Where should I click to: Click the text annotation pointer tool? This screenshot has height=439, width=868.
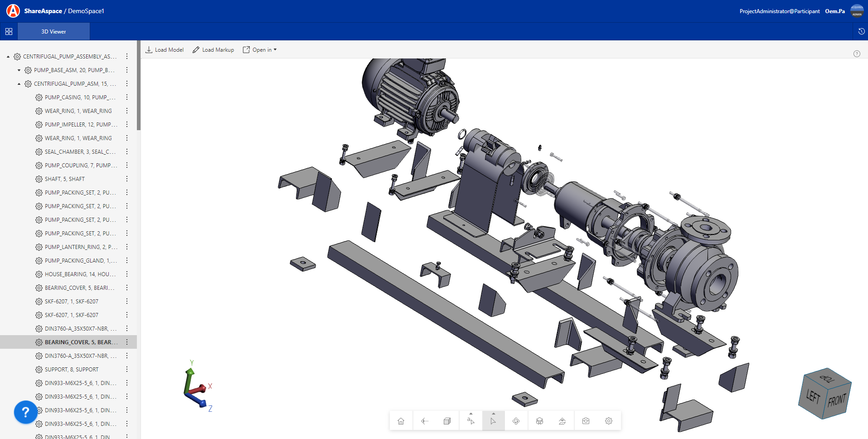coord(470,421)
